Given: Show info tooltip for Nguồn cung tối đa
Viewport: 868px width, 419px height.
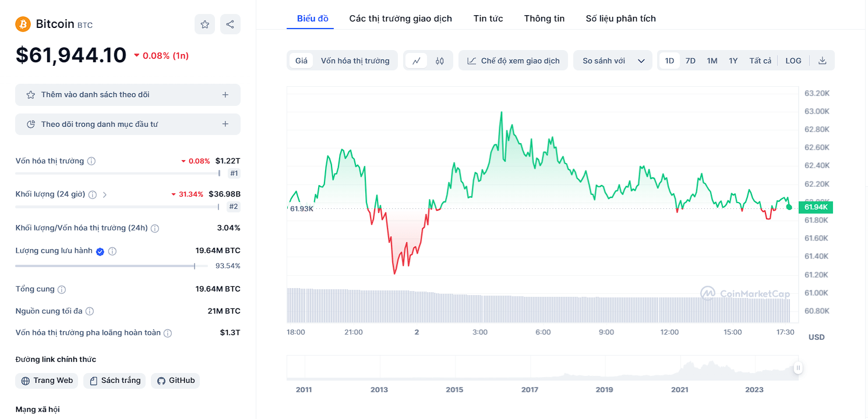Looking at the screenshot, I should pos(90,311).
